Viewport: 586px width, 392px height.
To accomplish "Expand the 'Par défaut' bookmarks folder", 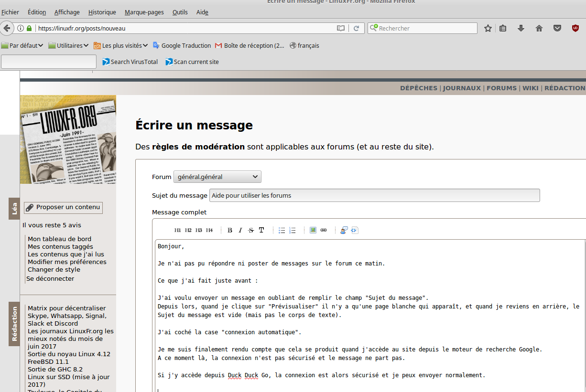I will click(x=22, y=45).
